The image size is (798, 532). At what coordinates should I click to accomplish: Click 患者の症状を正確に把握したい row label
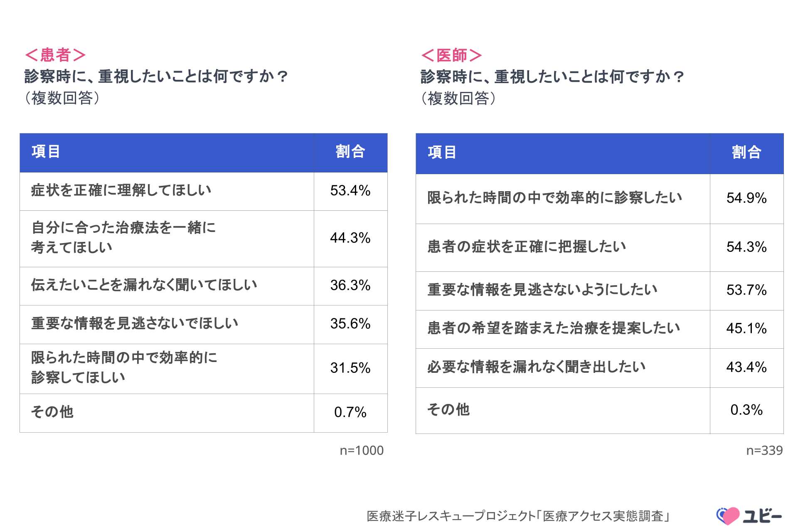(x=527, y=247)
